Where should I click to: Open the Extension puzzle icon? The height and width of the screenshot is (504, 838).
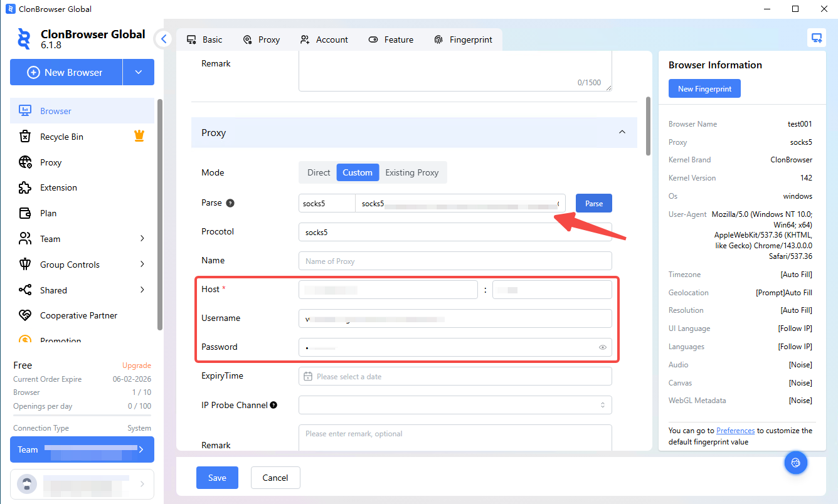click(x=25, y=187)
